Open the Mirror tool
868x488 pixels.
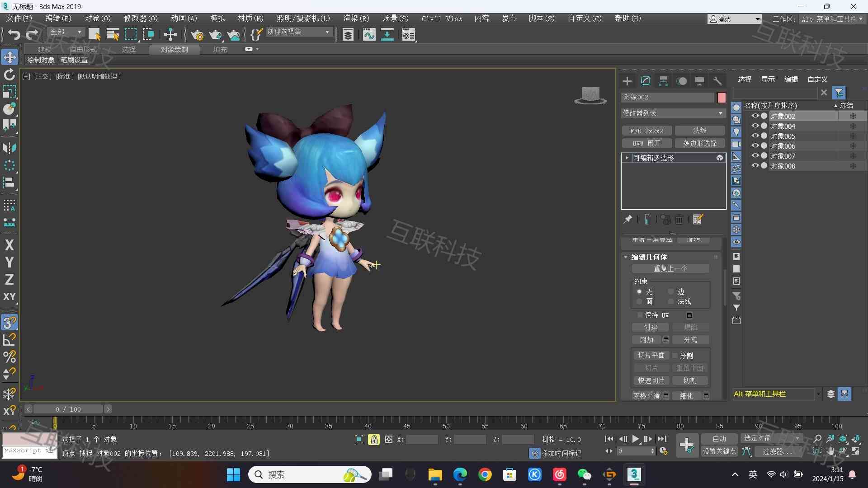coord(9,148)
